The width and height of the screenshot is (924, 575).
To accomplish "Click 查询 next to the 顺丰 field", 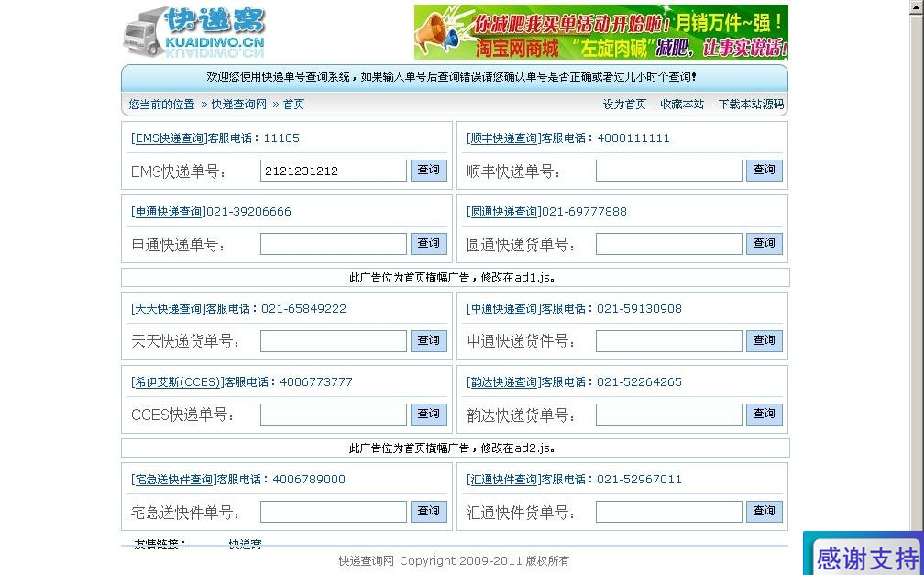I will click(x=764, y=170).
